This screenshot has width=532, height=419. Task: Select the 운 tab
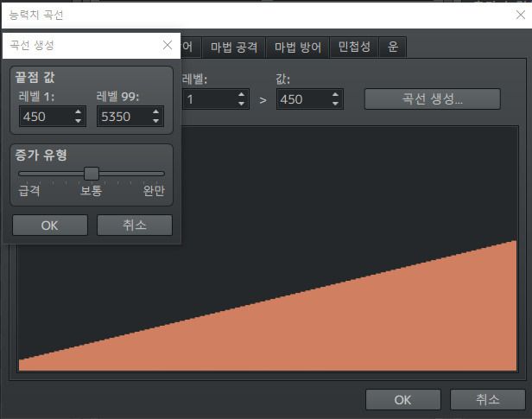393,48
